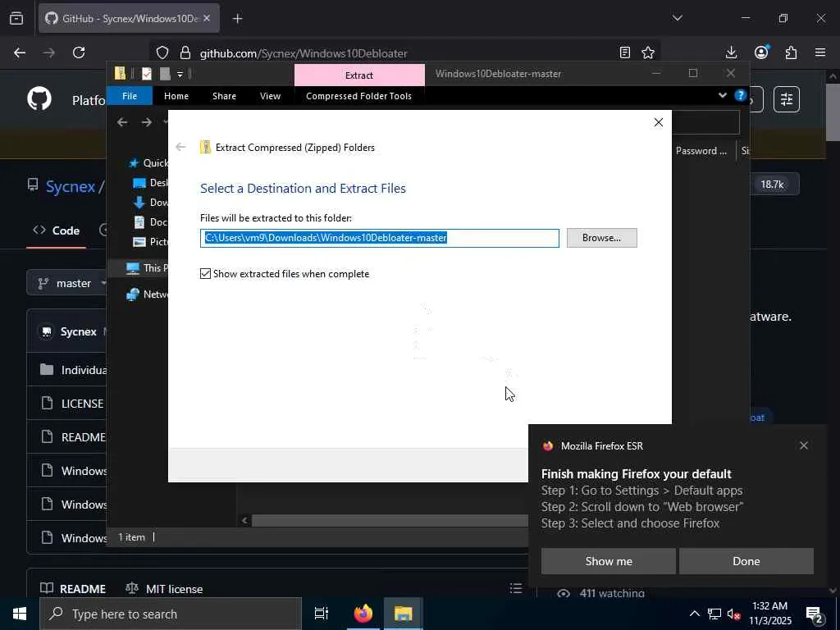The image size is (840, 630).
Task: Click Explorer horizontal scrollbar left arrow
Action: coord(244,520)
